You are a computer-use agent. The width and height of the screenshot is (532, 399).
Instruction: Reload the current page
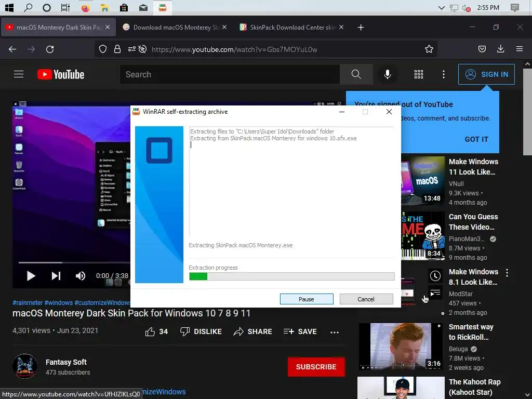coord(50,49)
